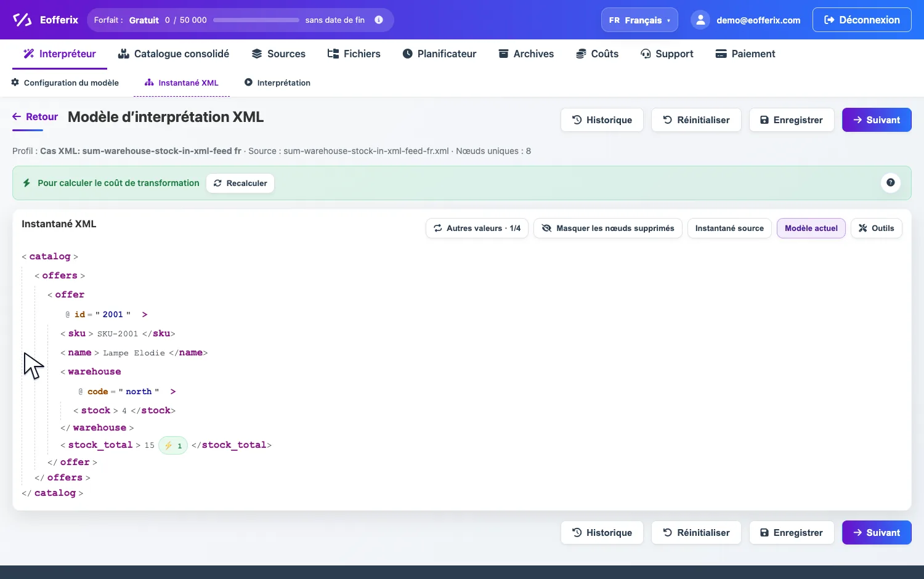Click the opening sku tag
Screen dimensions: 924x579
point(77,333)
